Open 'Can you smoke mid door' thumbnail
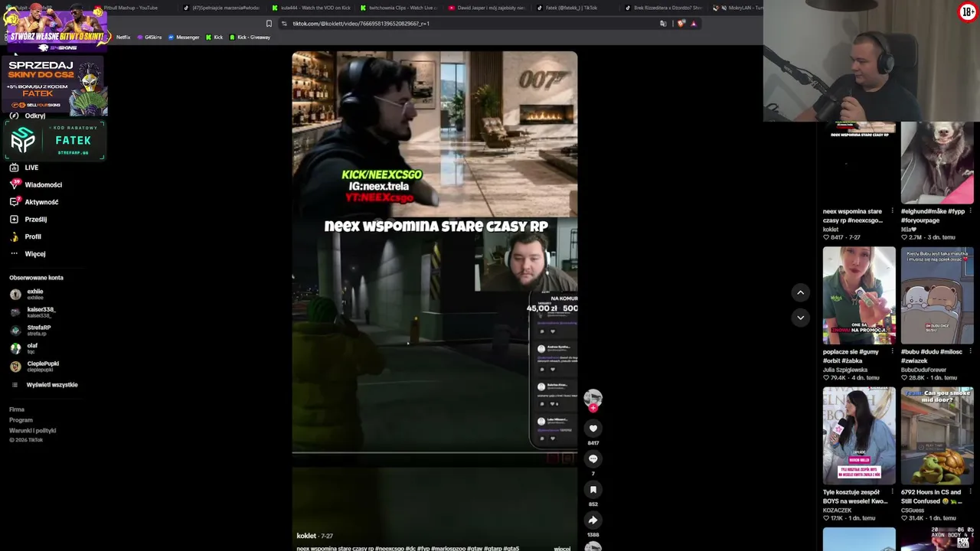980x551 pixels. [937, 435]
